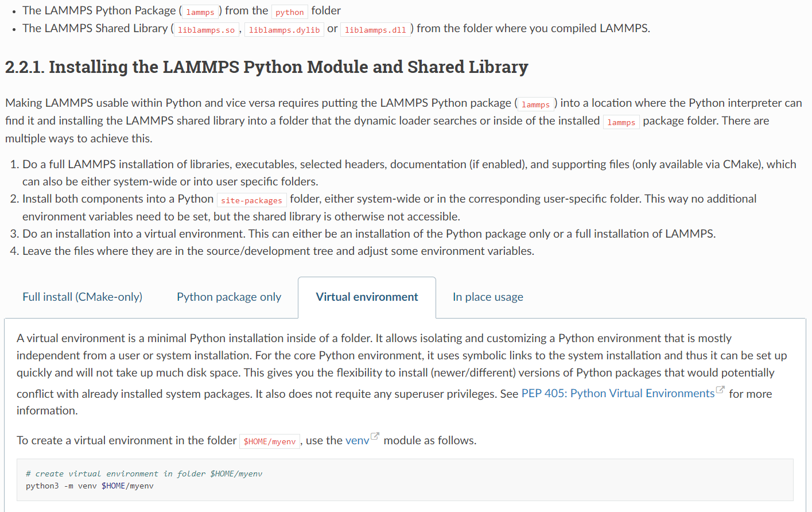Click the lammps literal after 'Python package ('

click(535, 104)
